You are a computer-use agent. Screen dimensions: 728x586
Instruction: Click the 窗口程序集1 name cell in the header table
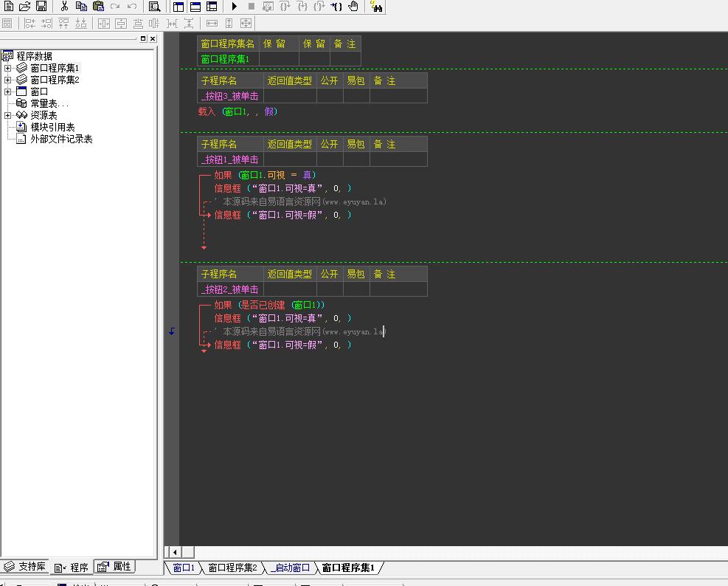point(228,59)
